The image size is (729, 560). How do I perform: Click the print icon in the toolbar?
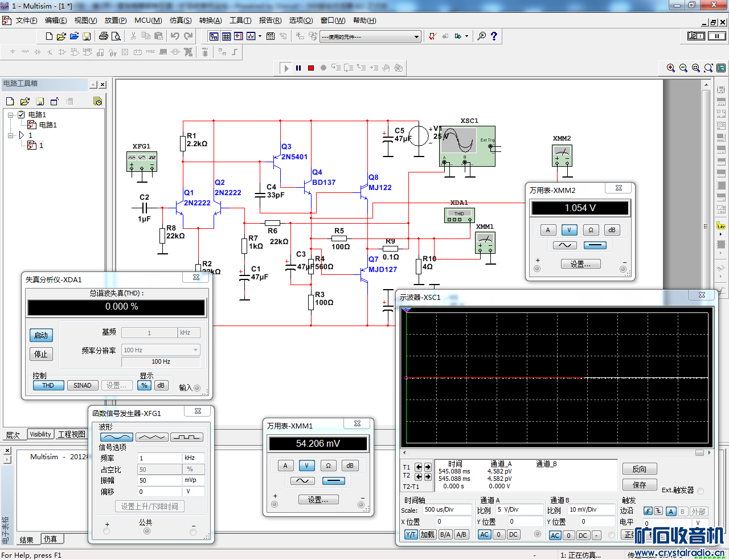pyautogui.click(x=103, y=36)
